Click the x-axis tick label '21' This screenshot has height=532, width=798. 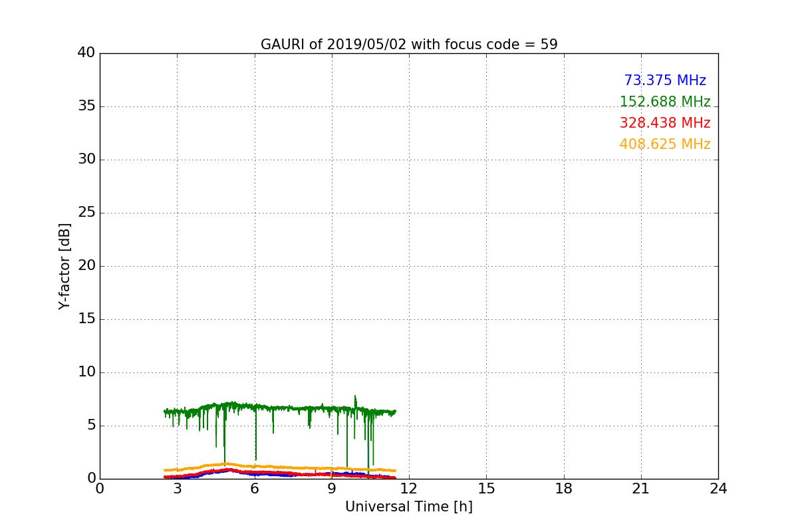coord(641,489)
